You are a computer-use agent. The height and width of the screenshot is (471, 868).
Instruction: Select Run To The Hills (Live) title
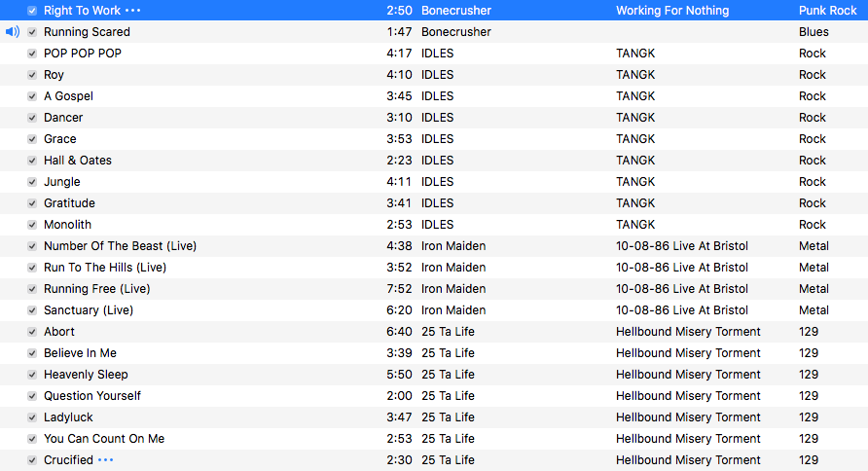click(105, 268)
